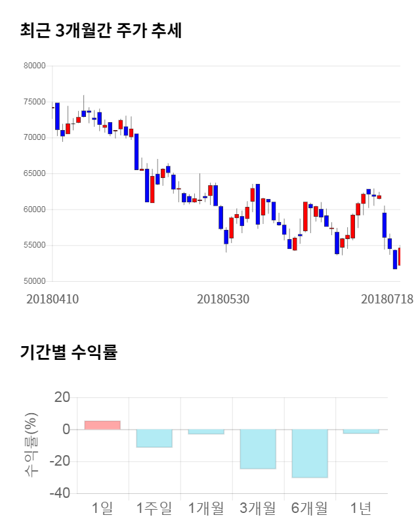
Task: Click the 20180410 date label
Action: pyautogui.click(x=52, y=299)
